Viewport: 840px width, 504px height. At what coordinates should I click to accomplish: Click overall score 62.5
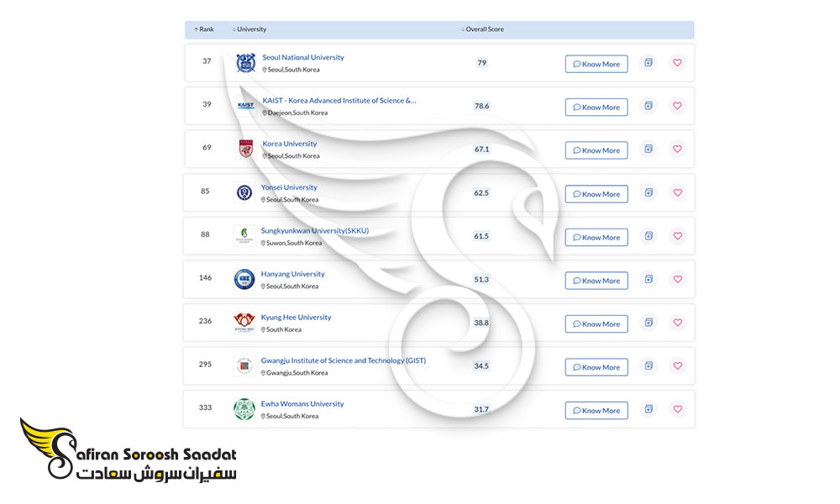click(x=481, y=193)
